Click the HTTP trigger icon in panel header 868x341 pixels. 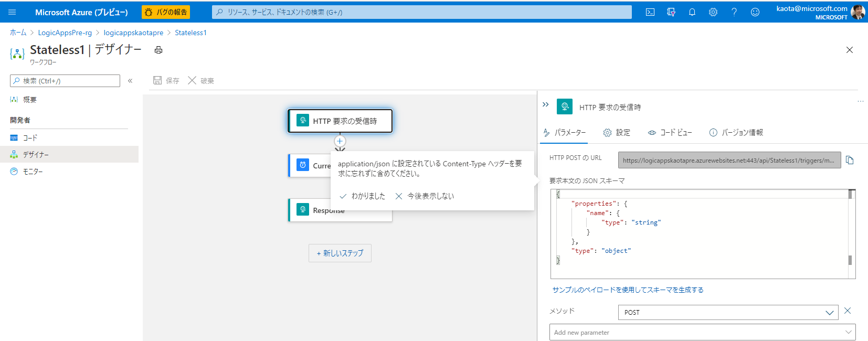(565, 106)
